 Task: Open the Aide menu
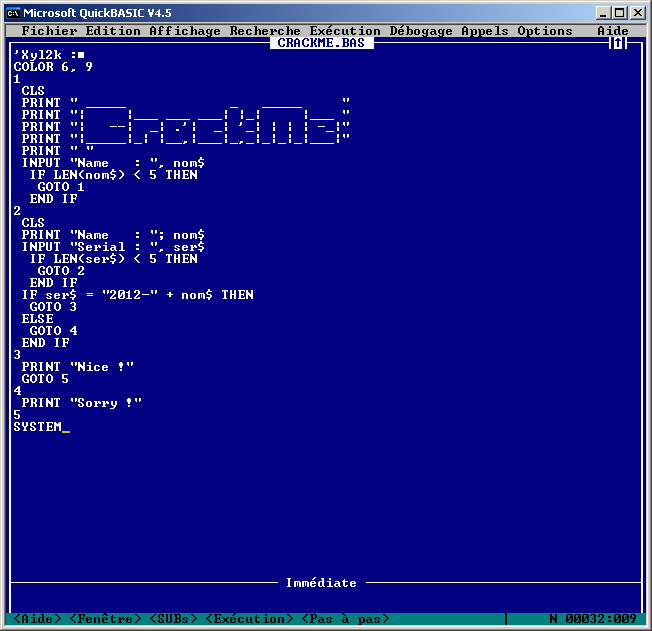[612, 31]
